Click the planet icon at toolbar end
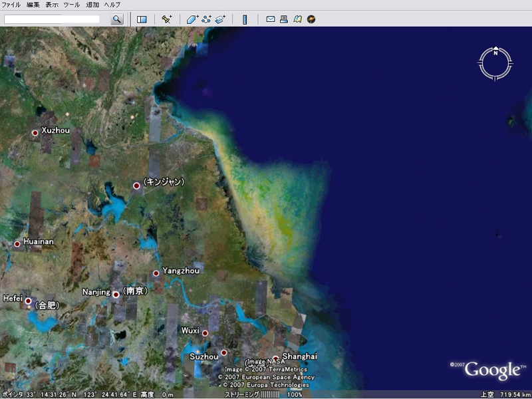This screenshot has height=399, width=532. pyautogui.click(x=311, y=19)
